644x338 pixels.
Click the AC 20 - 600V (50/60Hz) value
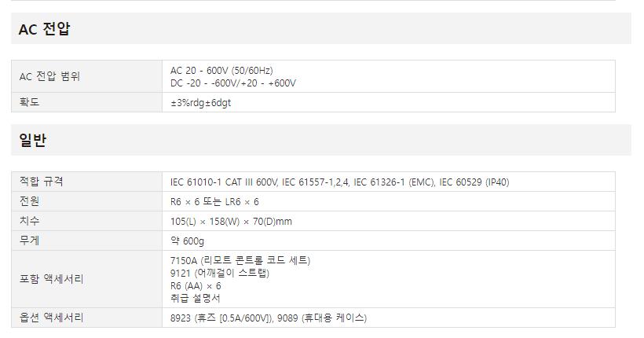tap(221, 71)
